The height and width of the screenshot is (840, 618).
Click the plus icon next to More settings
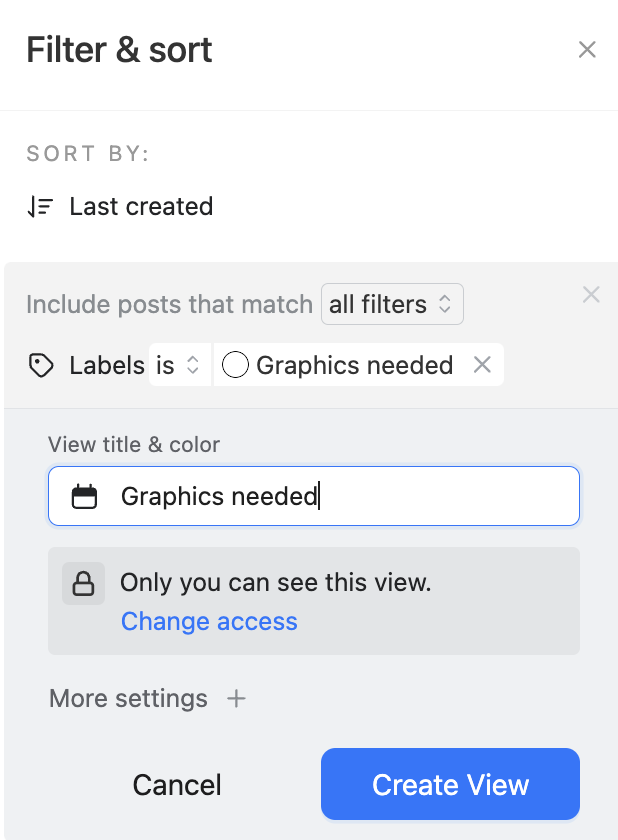[236, 699]
